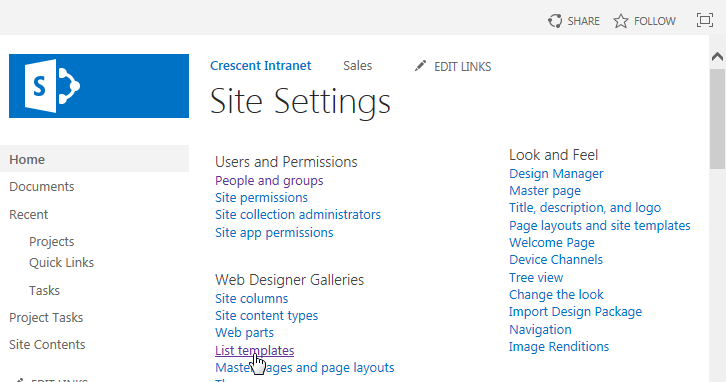Open Device Channels link

tap(556, 260)
